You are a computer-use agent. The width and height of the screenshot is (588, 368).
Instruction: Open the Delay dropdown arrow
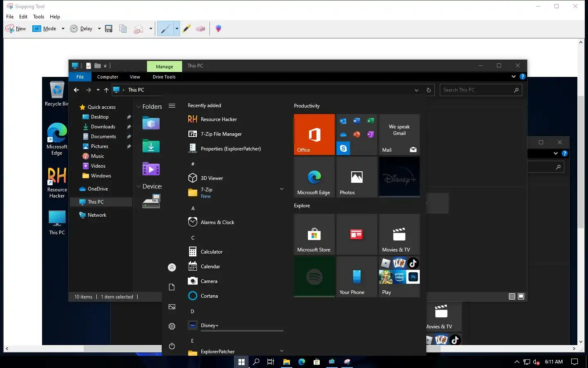(99, 29)
